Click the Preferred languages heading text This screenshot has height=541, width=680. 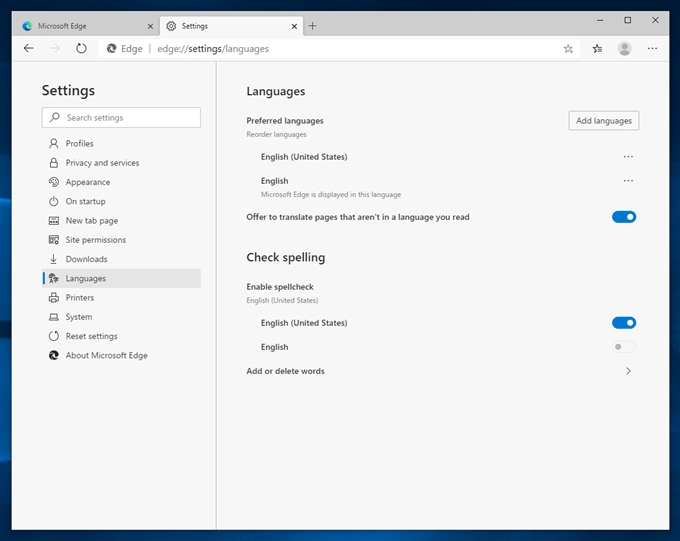(285, 121)
